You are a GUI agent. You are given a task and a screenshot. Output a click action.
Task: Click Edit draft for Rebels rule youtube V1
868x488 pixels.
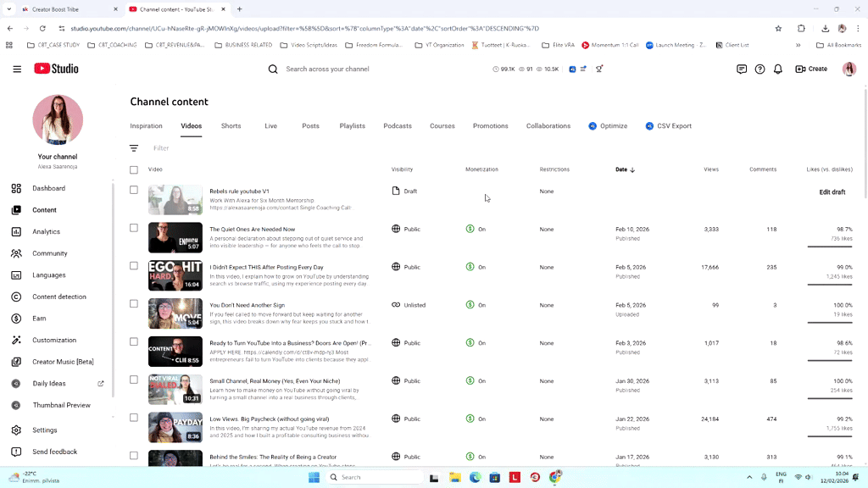[x=832, y=192]
